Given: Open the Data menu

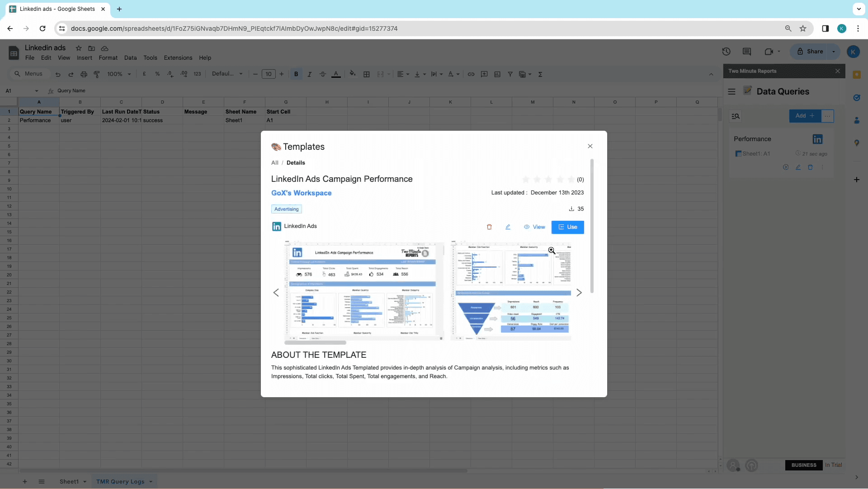Looking at the screenshot, I should [130, 58].
